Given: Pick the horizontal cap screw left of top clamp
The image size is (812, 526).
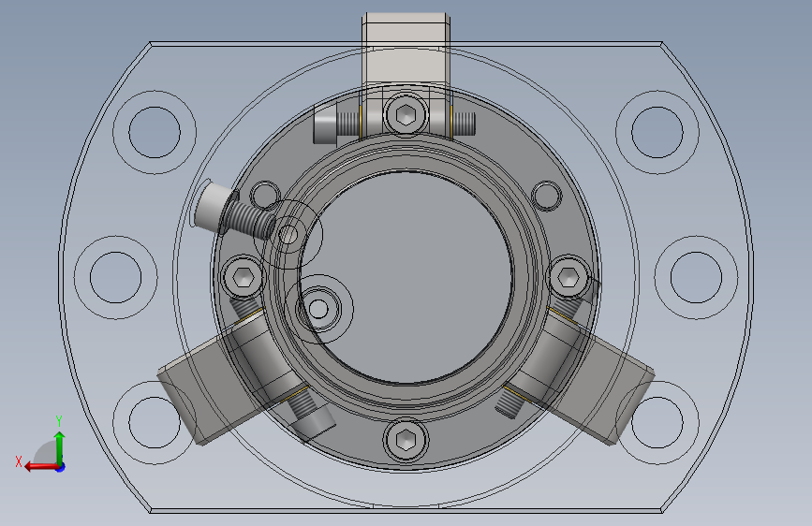Looking at the screenshot, I should 335,124.
